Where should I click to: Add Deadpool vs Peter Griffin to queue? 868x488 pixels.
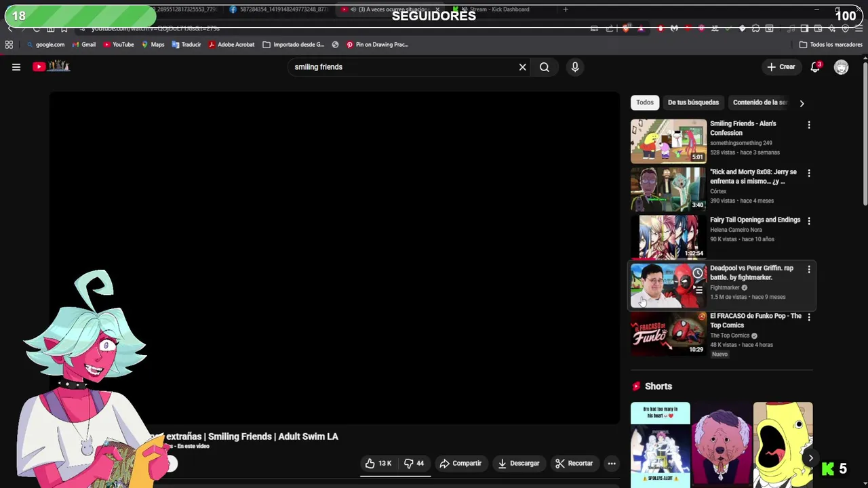[698, 289]
